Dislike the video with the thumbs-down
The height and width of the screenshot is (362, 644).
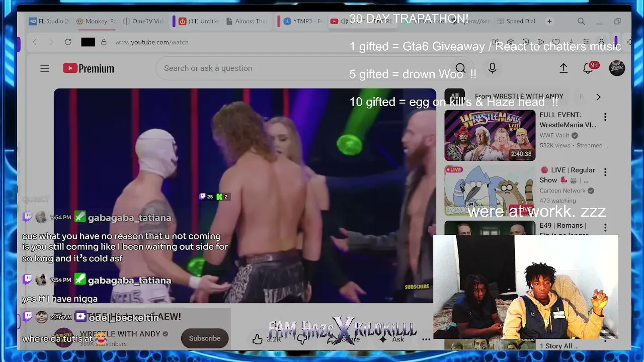[x=302, y=339]
